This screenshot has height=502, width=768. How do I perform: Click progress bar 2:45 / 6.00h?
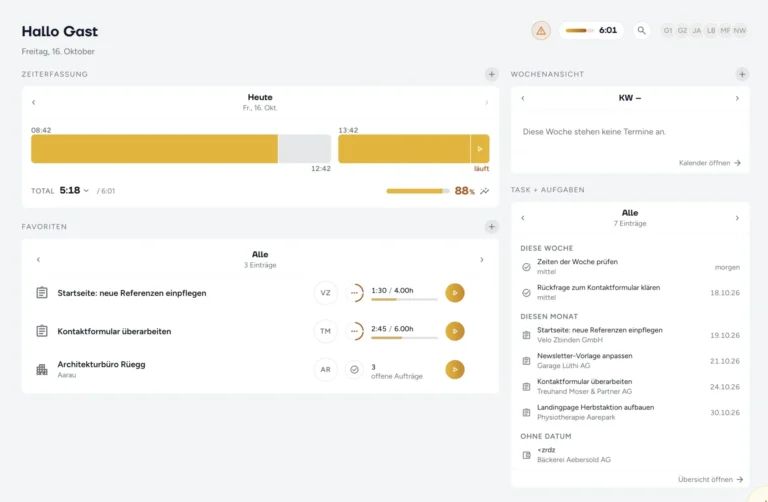pyautogui.click(x=404, y=337)
